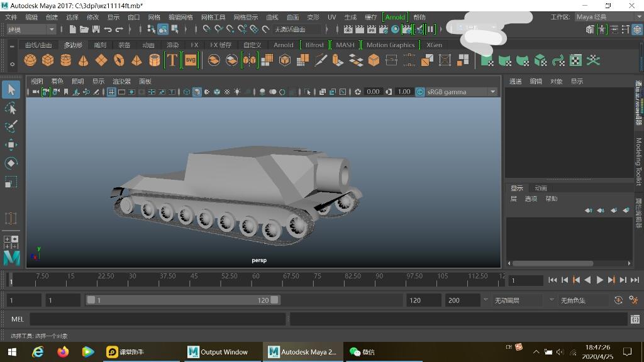
Task: Create a polygon sphere from the shelf
Action: pos(30,60)
